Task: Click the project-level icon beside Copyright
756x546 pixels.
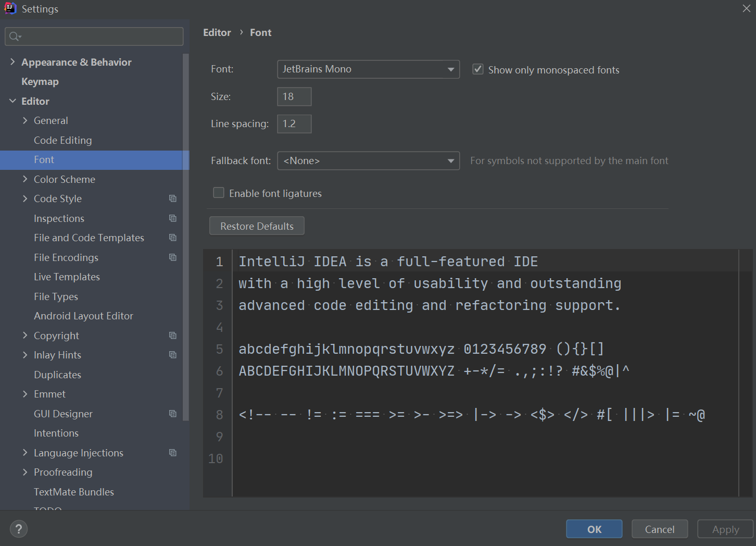Action: click(173, 336)
